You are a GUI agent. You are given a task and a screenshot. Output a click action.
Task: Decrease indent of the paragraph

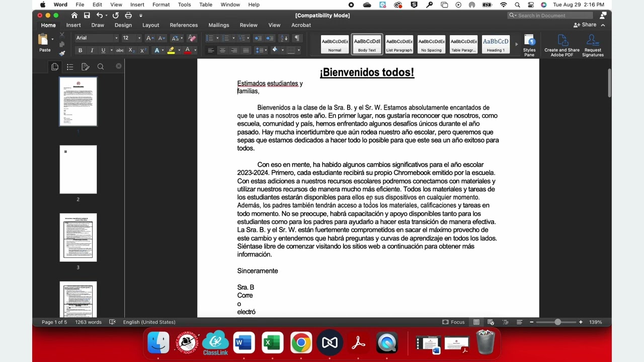coord(258,38)
